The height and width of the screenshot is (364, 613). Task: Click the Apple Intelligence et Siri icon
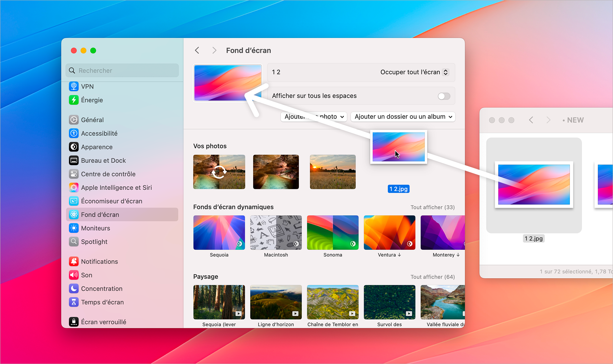pyautogui.click(x=74, y=187)
